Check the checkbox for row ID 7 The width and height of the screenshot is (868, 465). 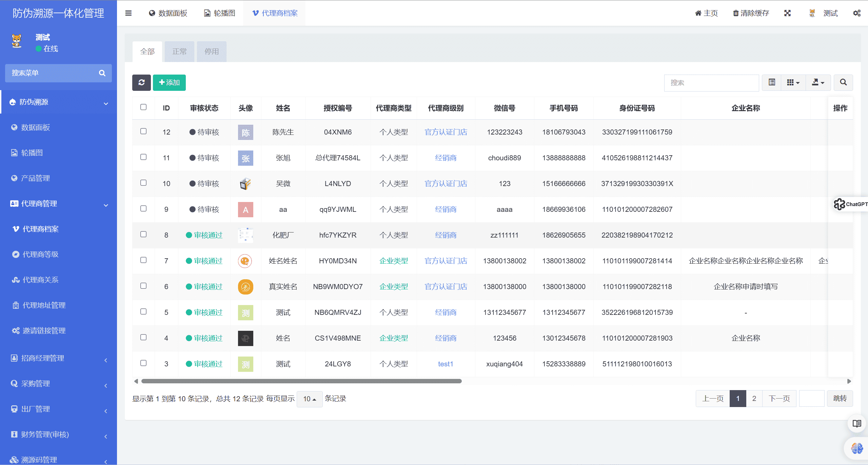(143, 260)
